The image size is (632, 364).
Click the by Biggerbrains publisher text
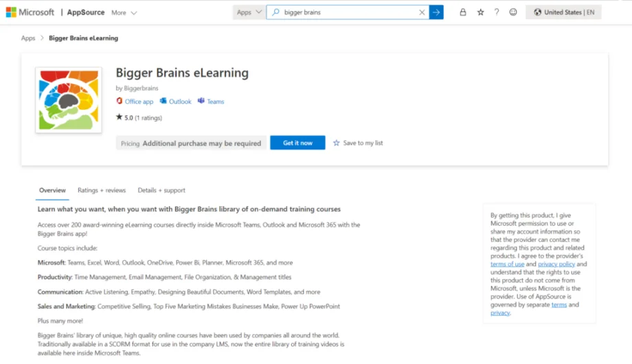coord(137,88)
